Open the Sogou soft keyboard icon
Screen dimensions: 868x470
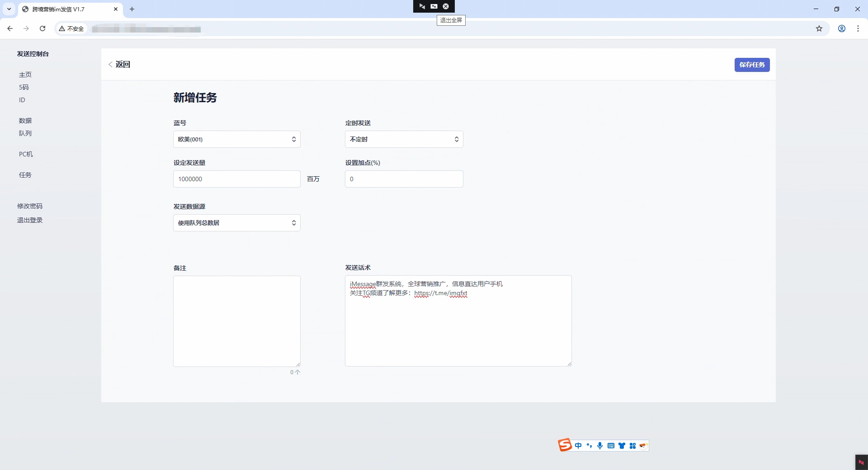(x=611, y=446)
